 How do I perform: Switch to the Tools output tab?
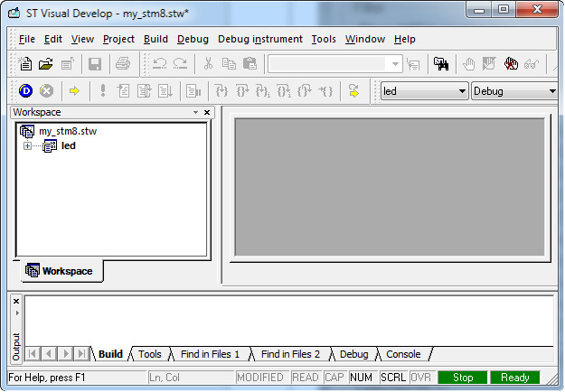coord(150,354)
